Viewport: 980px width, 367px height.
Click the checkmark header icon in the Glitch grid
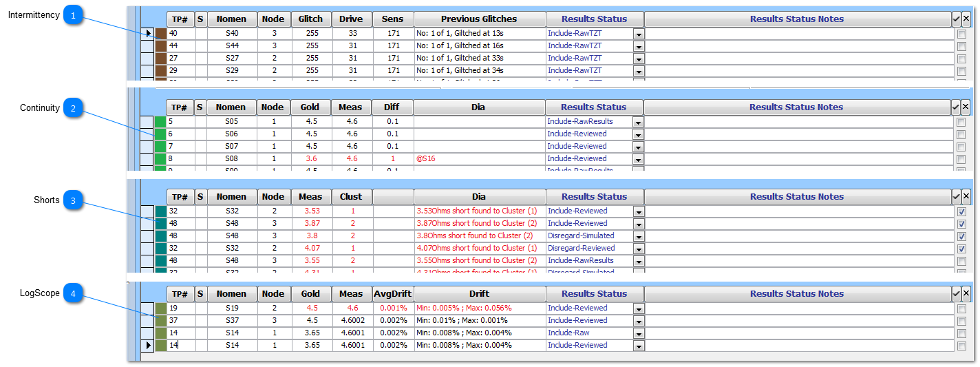[956, 19]
